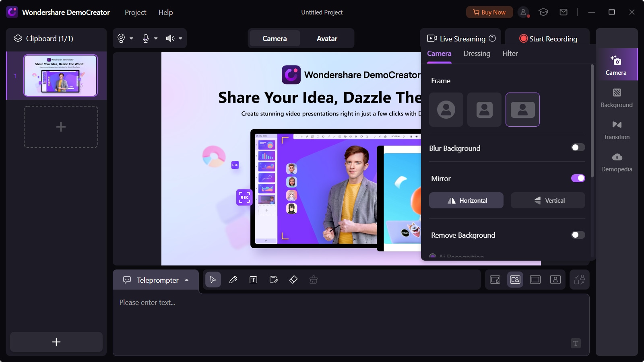
Task: Open the Demopedia panel in sidebar
Action: (x=617, y=162)
